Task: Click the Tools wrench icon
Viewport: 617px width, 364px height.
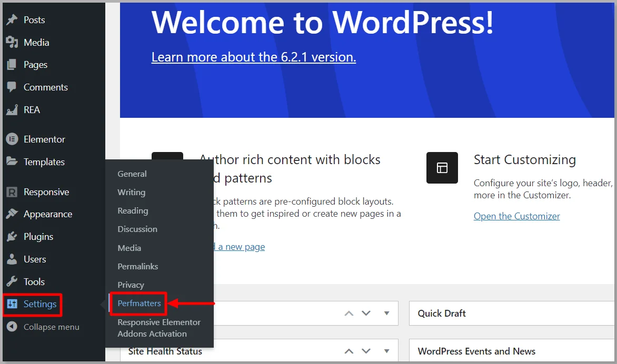Action: tap(12, 281)
